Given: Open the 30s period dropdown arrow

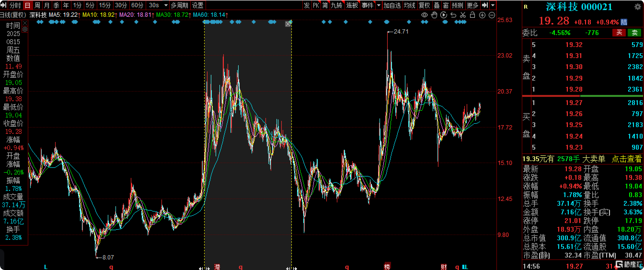Looking at the screenshot, I should pyautogui.click(x=166, y=5).
